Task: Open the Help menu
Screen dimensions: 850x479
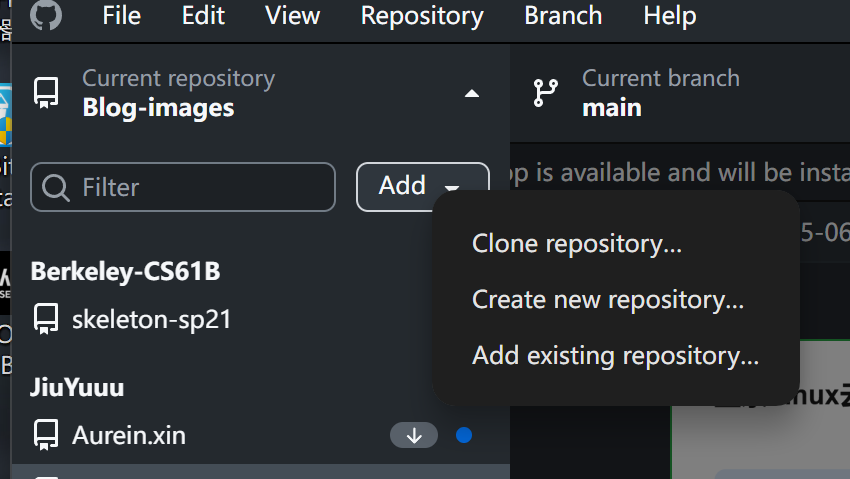Action: coord(669,16)
